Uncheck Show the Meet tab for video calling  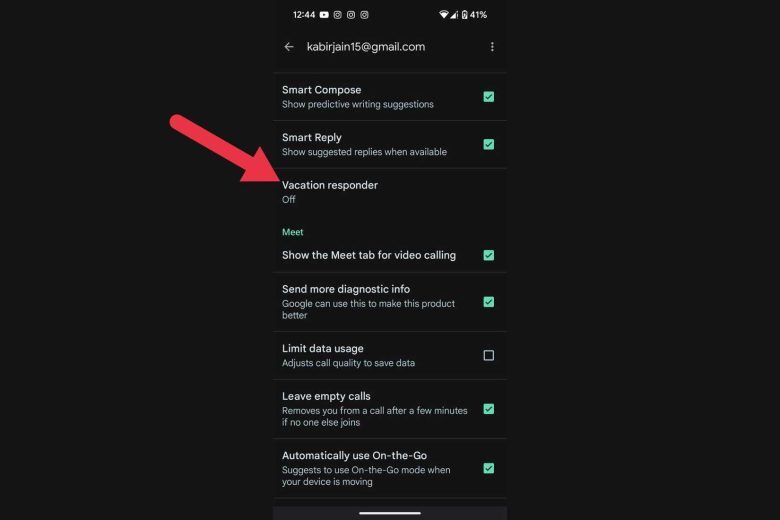point(488,255)
